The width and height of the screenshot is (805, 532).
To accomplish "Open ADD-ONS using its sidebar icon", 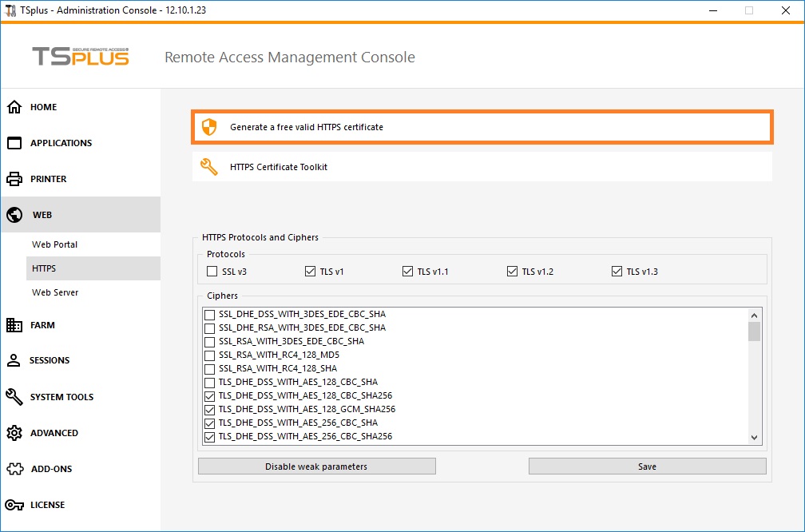I will pyautogui.click(x=13, y=468).
